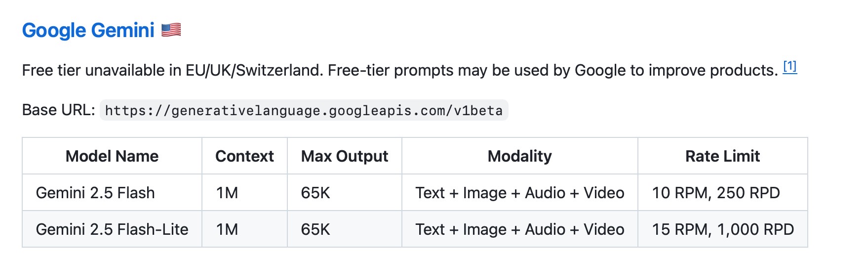
Task: Click the Rate Limit column header
Action: click(x=722, y=156)
